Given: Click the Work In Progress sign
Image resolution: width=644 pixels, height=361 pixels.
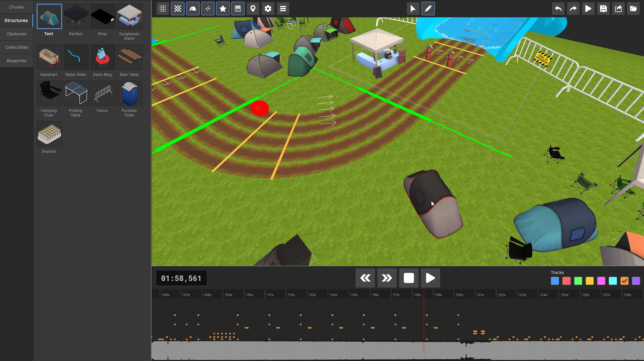Looking at the screenshot, I should click(x=543, y=59).
